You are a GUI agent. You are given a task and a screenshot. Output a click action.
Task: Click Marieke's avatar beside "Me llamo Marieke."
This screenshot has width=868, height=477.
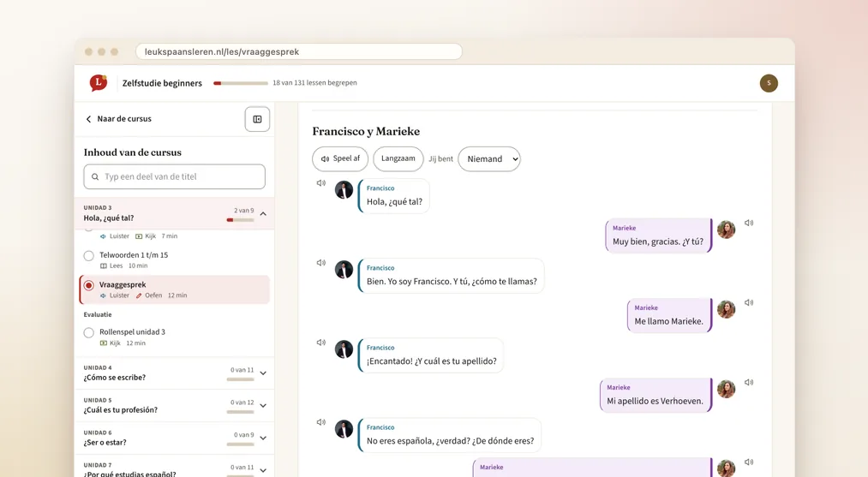click(727, 309)
